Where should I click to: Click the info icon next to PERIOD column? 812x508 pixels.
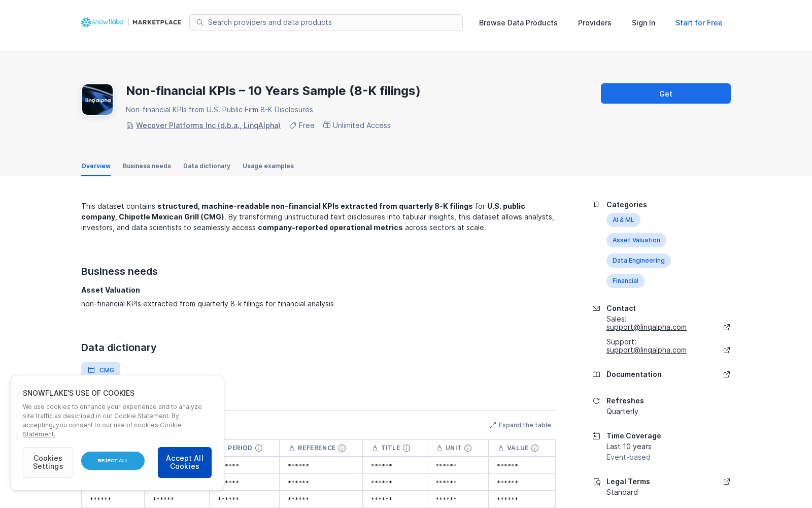(x=259, y=448)
